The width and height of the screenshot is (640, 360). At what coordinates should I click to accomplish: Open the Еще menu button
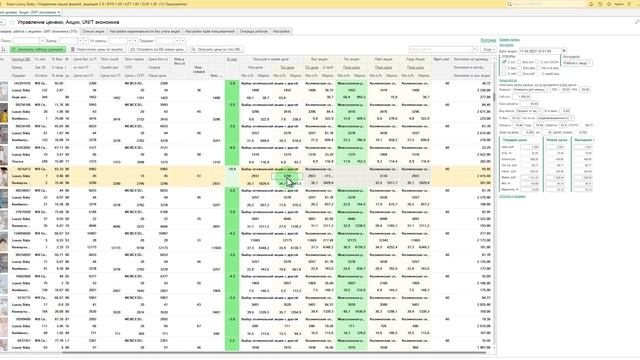click(488, 49)
